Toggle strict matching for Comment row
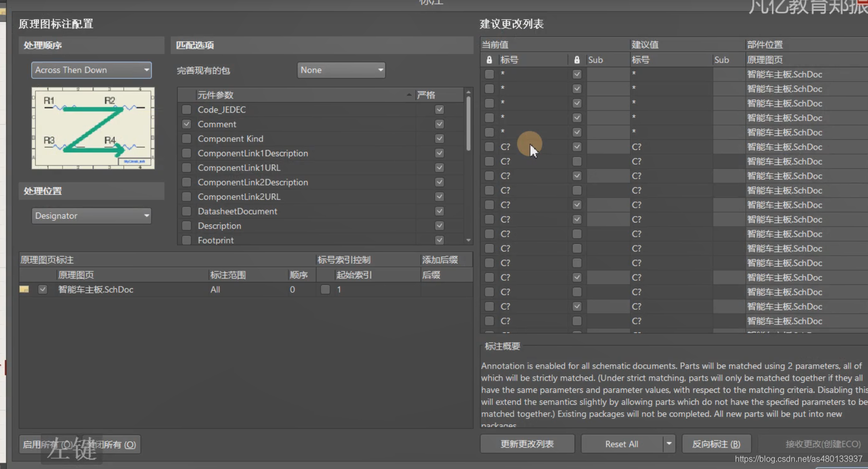The width and height of the screenshot is (868, 469). 440,124
